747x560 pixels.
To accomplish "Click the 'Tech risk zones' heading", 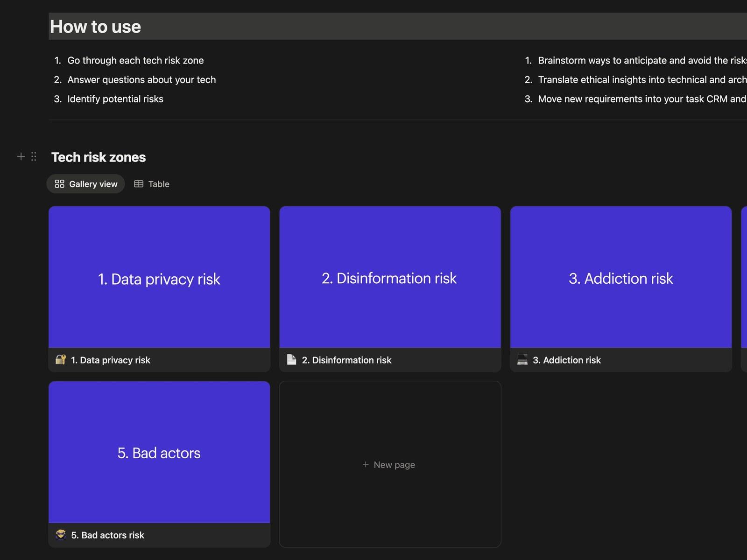I will tap(99, 157).
